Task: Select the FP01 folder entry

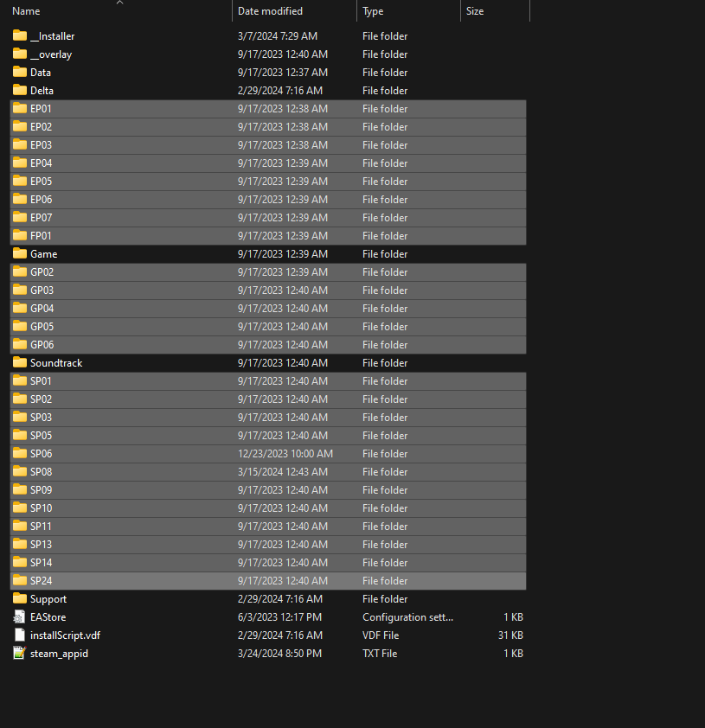Action: [x=42, y=236]
